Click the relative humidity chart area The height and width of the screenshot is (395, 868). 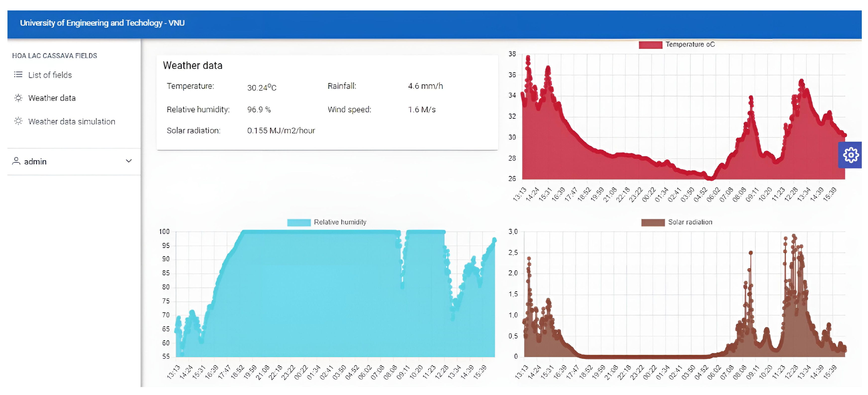(335, 294)
